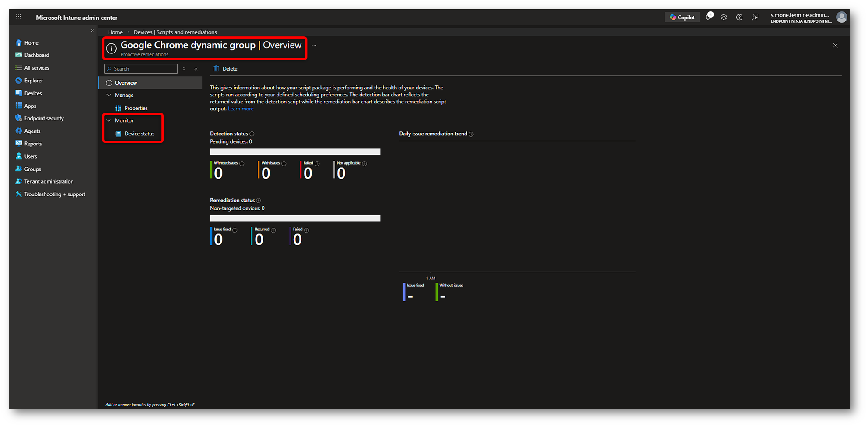Open the Feedback icon in the header
The width and height of the screenshot is (868, 427).
pyautogui.click(x=755, y=18)
